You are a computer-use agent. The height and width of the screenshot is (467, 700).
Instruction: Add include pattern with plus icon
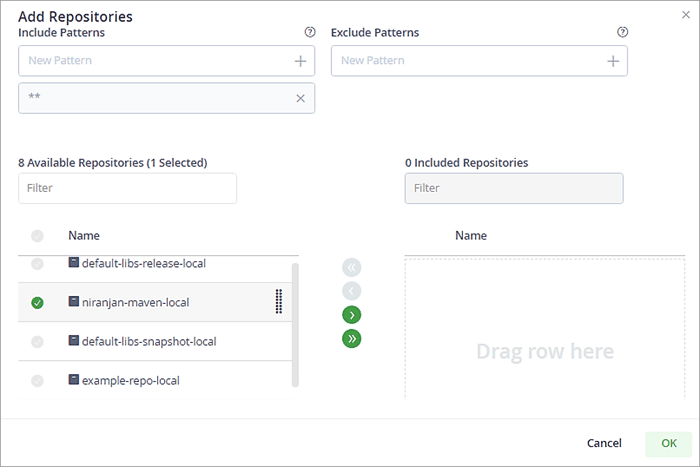click(x=300, y=61)
